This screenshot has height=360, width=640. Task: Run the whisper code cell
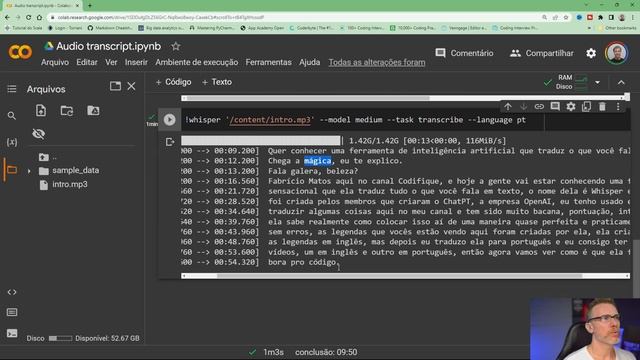[x=169, y=120]
